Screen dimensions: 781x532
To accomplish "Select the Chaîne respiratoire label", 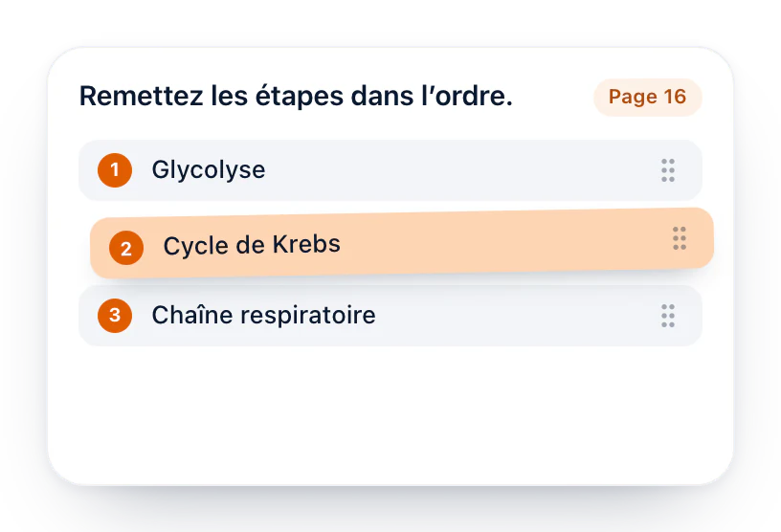I will coord(263,316).
